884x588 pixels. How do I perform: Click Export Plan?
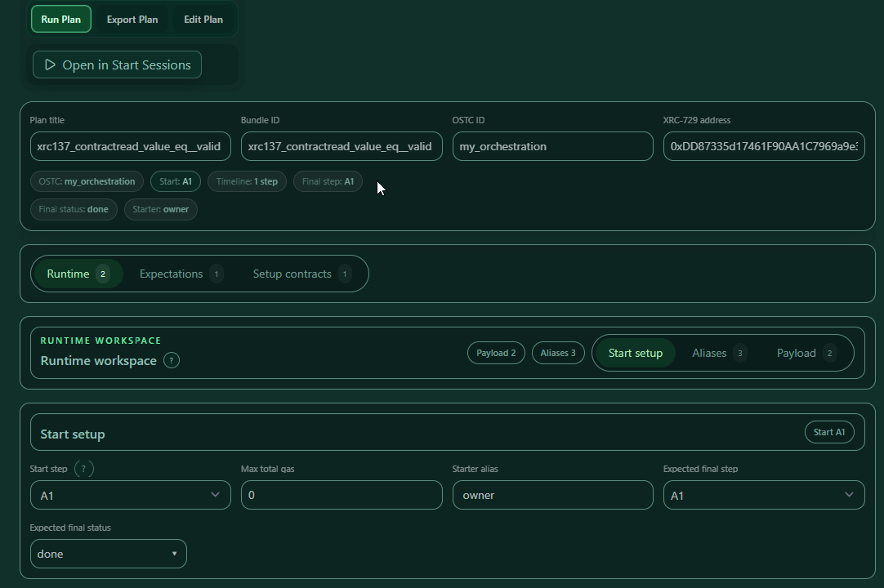click(132, 19)
